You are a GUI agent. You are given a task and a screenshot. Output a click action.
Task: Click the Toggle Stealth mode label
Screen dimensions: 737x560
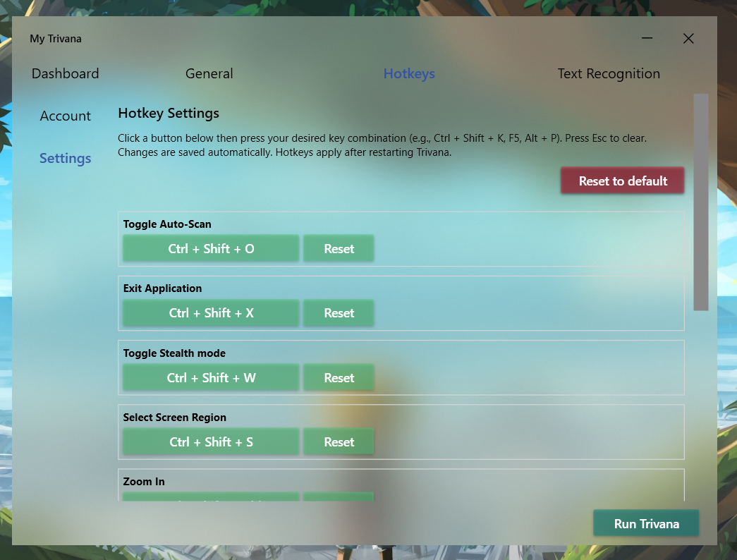[x=174, y=353]
